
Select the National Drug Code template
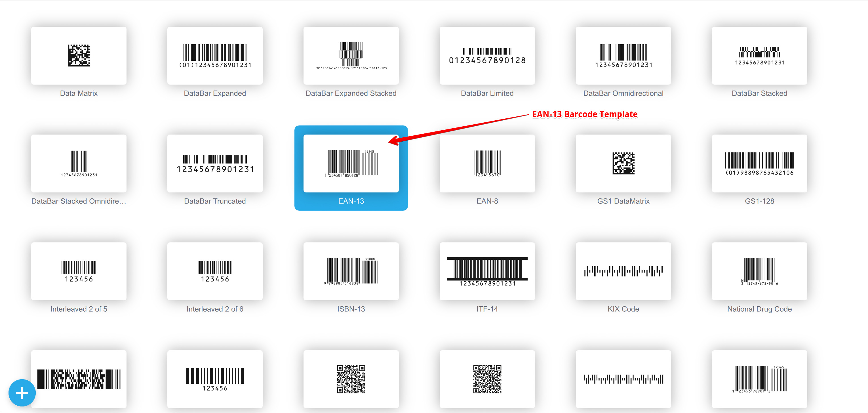tap(759, 271)
